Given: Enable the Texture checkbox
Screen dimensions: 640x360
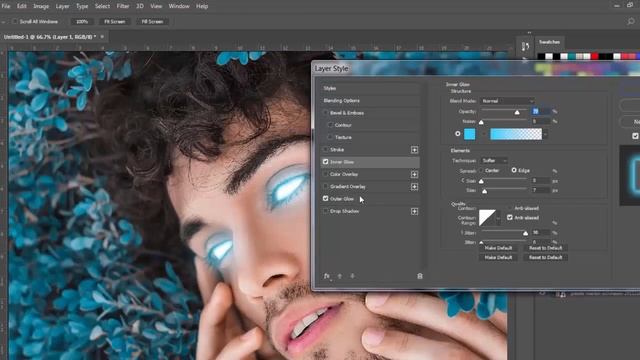Looking at the screenshot, I should coord(330,137).
